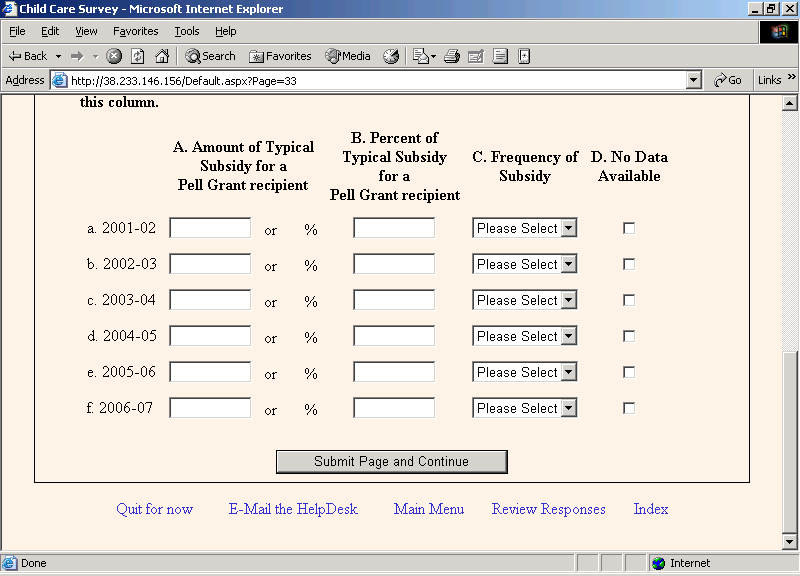Open the Favorites menu
Viewport: 800px width, 576px height.
click(136, 31)
